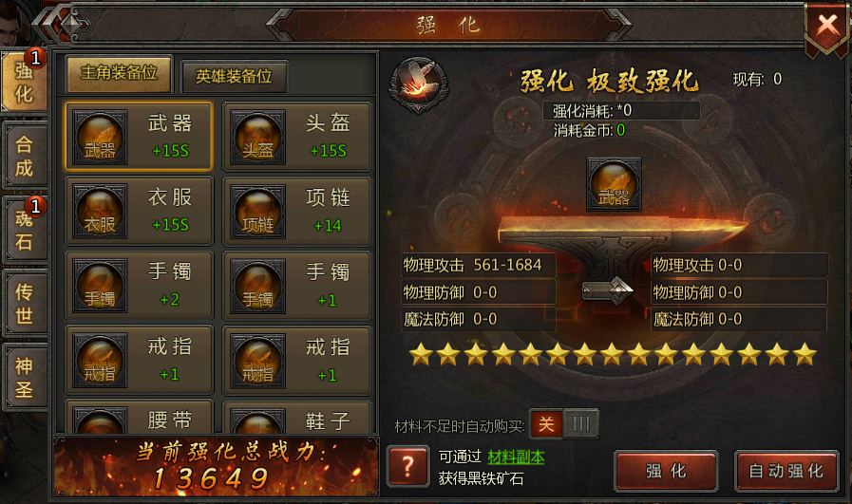
Task: Select the 头盔 helmet slot icon
Action: pos(257,137)
